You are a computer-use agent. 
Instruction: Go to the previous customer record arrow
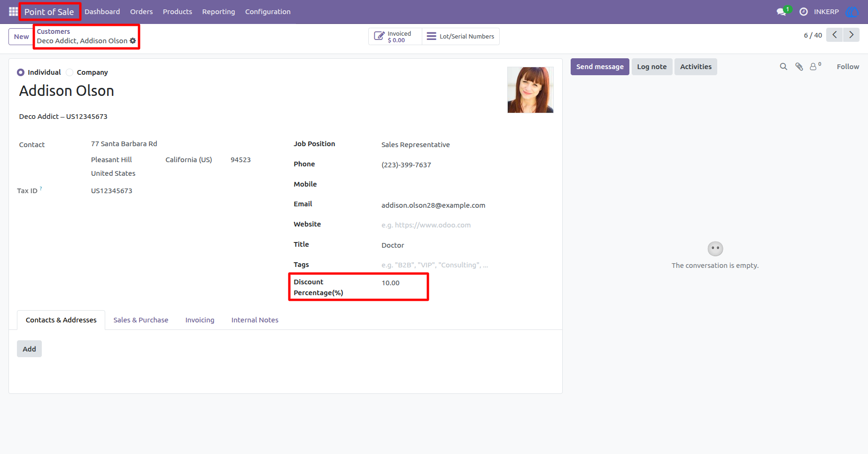pyautogui.click(x=835, y=35)
